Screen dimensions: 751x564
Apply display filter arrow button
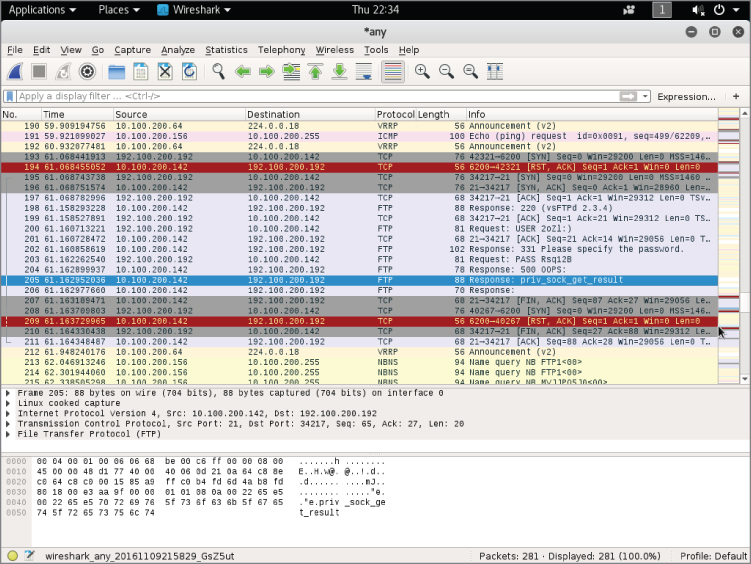coord(628,96)
